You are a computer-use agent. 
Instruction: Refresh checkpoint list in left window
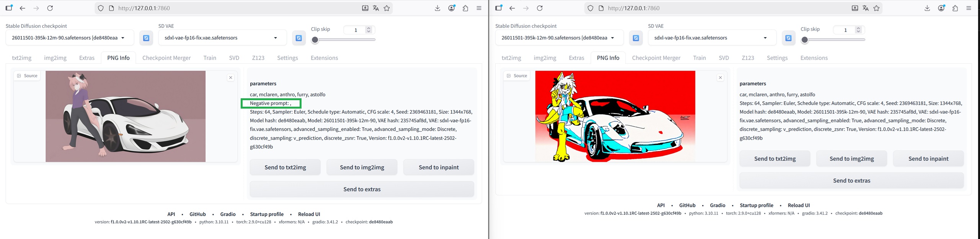click(146, 38)
